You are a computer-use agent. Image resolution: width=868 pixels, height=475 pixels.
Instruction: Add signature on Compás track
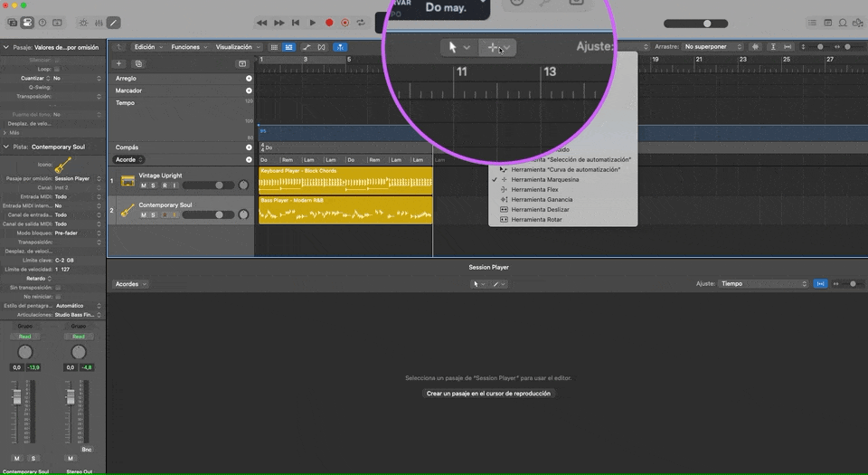(x=249, y=147)
